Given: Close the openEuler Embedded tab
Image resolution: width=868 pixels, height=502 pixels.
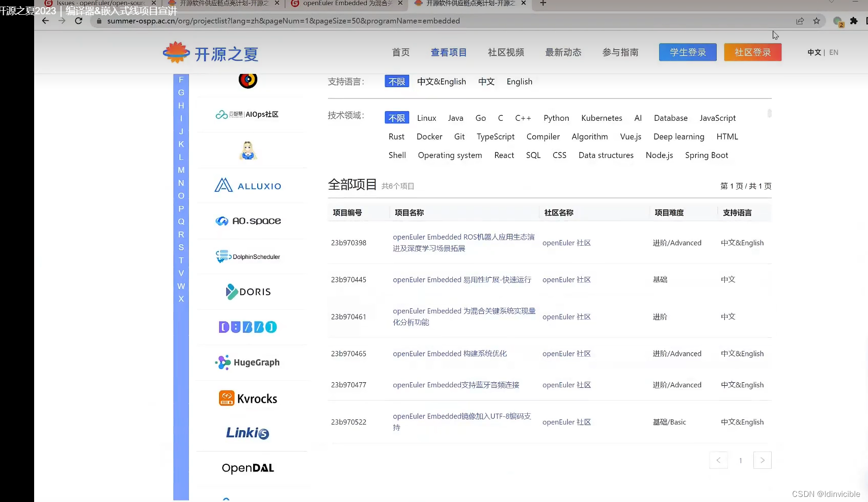Looking at the screenshot, I should [x=400, y=3].
